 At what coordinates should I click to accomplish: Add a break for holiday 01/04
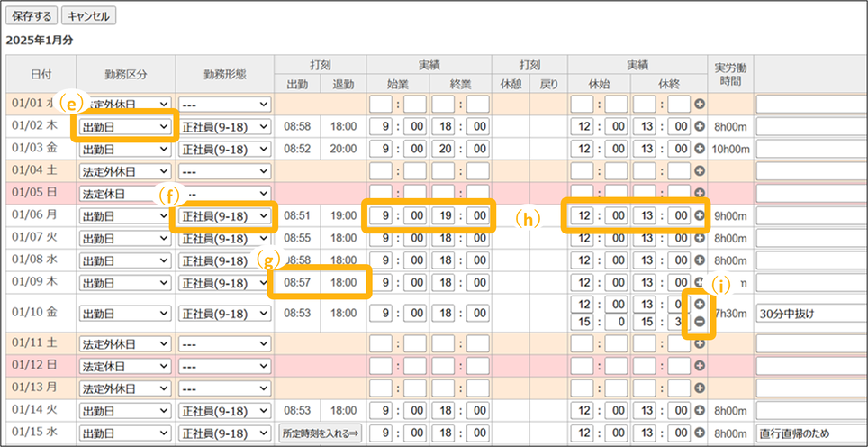click(699, 171)
